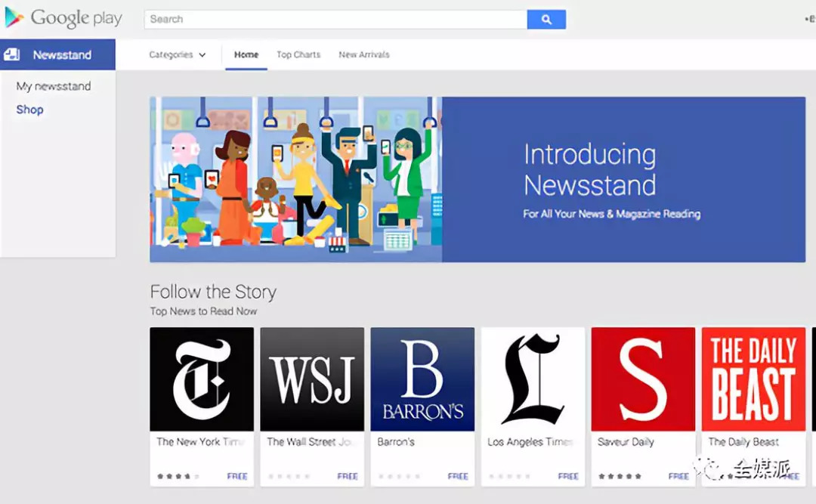Click the Saveur Daily title text
Screen dimensions: 816x504
(626, 441)
